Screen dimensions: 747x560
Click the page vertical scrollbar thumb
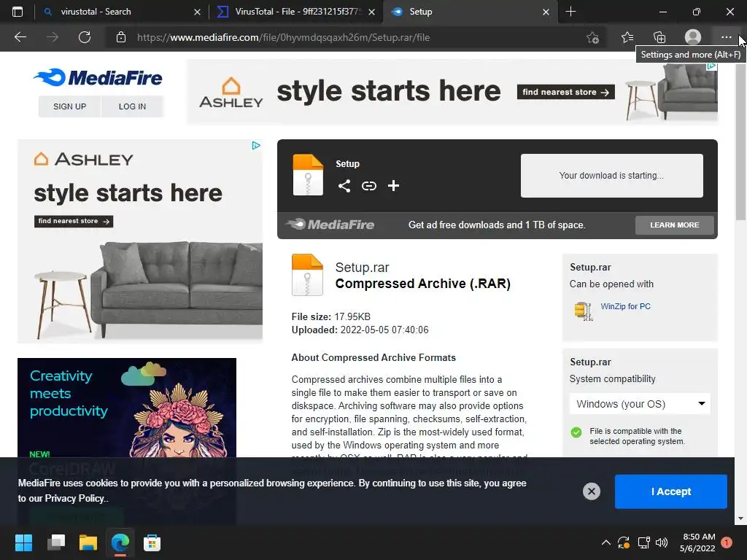(x=741, y=143)
